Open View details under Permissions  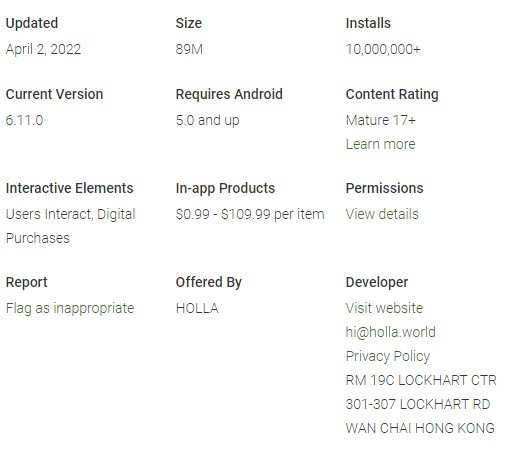pyautogui.click(x=382, y=214)
